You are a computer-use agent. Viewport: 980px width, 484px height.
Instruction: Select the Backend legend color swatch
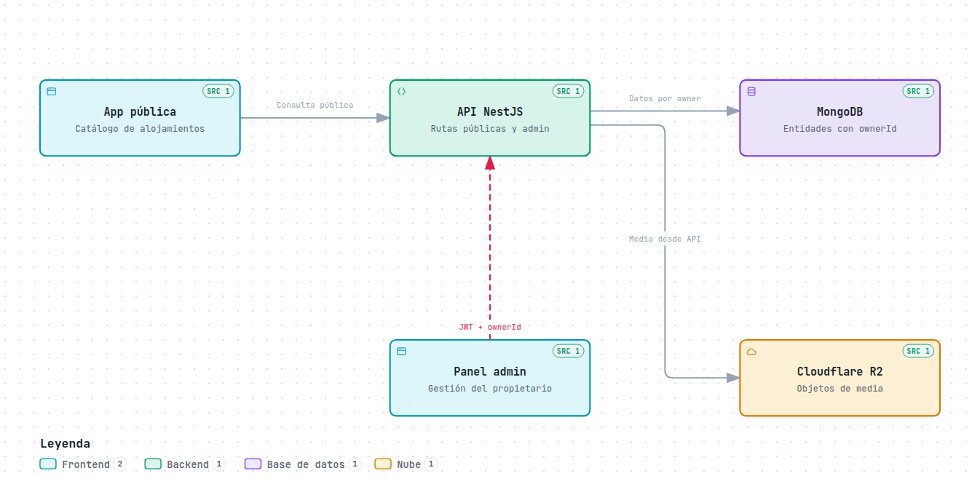(153, 464)
